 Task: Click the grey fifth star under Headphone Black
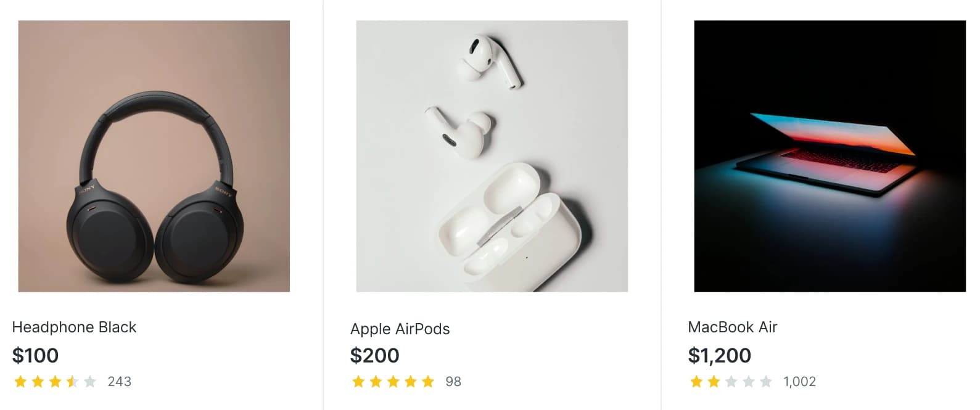click(x=90, y=382)
